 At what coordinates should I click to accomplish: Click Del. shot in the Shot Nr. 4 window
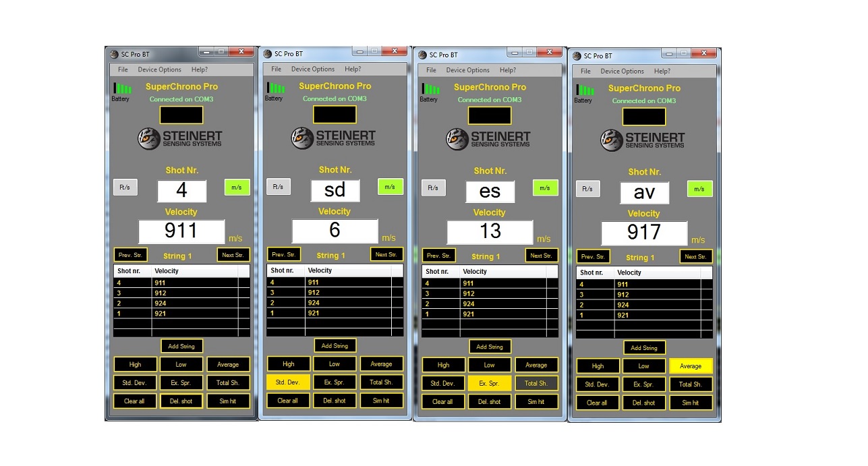click(x=181, y=401)
